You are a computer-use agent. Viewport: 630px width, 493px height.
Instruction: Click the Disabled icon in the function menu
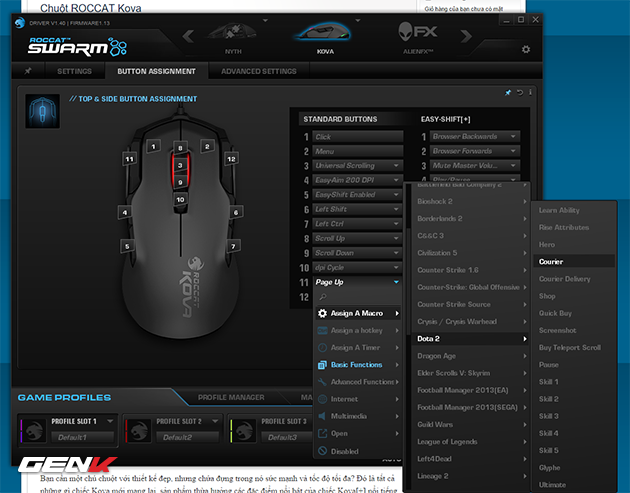(x=322, y=450)
